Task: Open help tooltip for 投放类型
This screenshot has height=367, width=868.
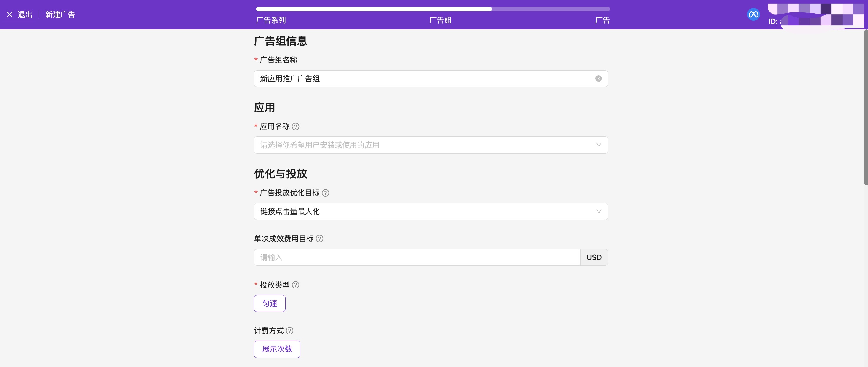Action: click(296, 285)
